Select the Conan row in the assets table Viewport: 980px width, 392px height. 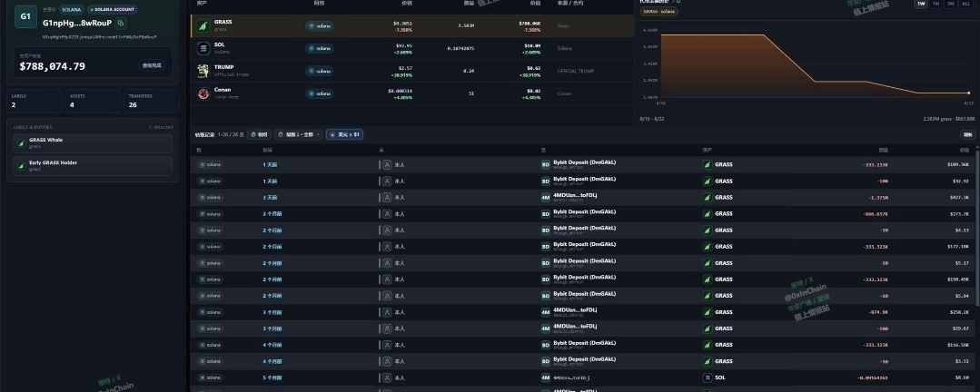pos(412,93)
